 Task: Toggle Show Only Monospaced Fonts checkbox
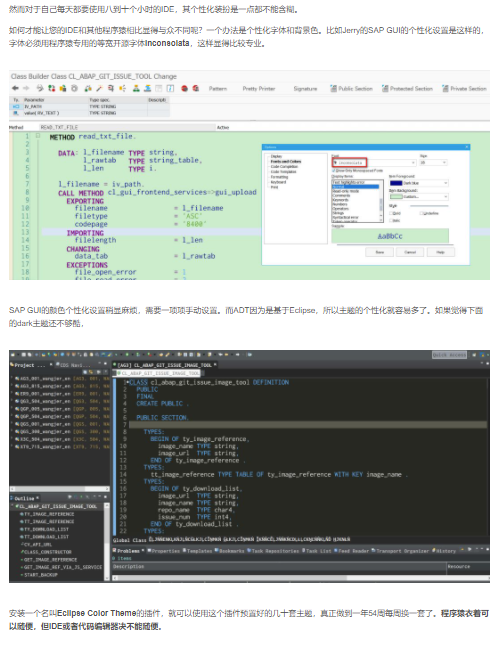click(x=334, y=171)
